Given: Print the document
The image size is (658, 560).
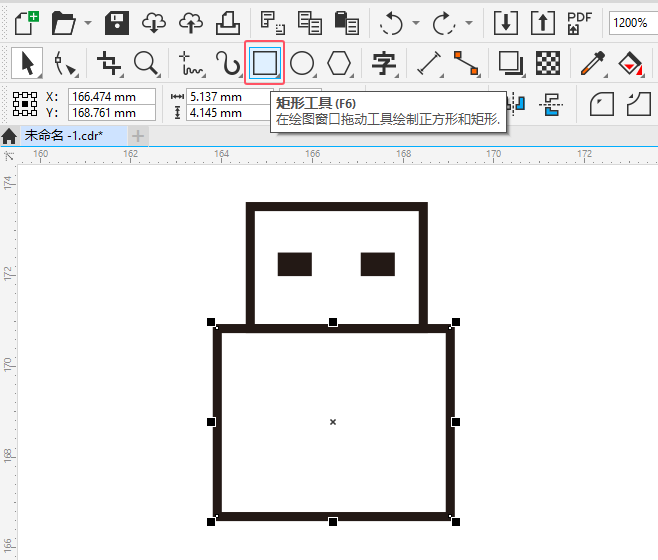Looking at the screenshot, I should [228, 23].
